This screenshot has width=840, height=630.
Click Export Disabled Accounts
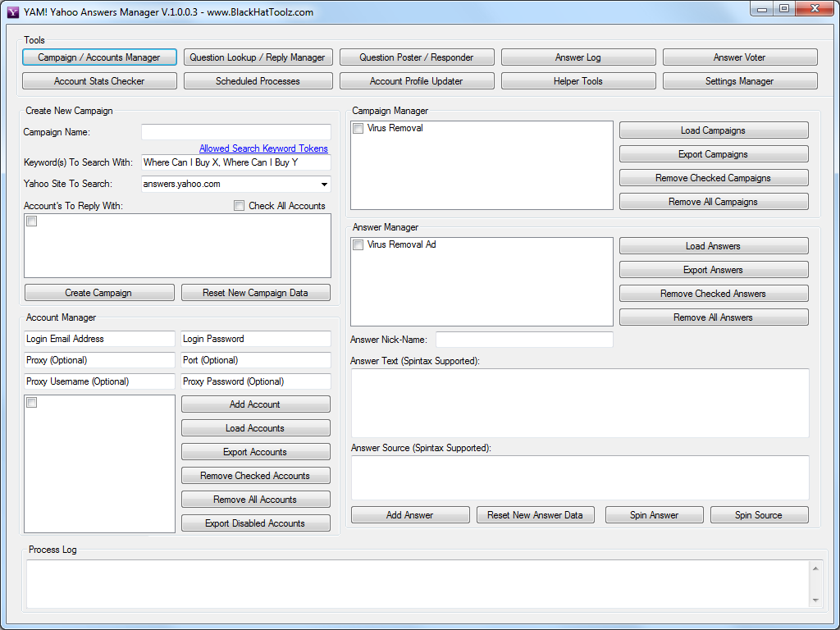point(256,523)
